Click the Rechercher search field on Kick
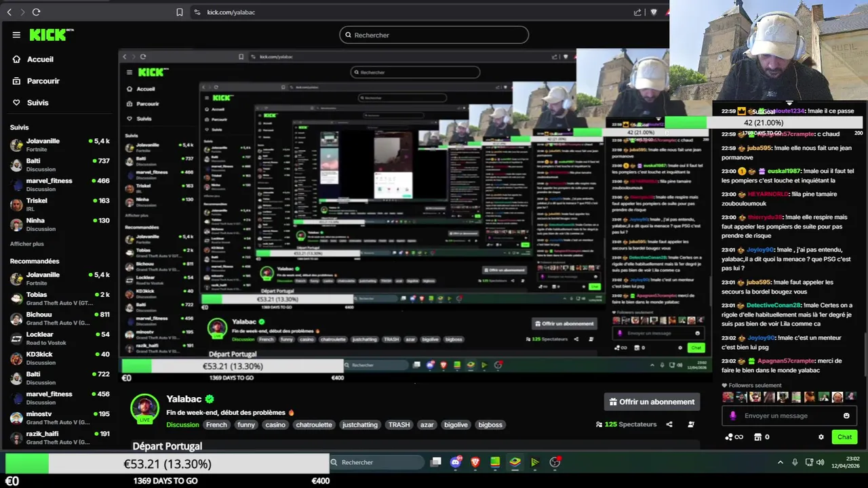 pyautogui.click(x=434, y=35)
